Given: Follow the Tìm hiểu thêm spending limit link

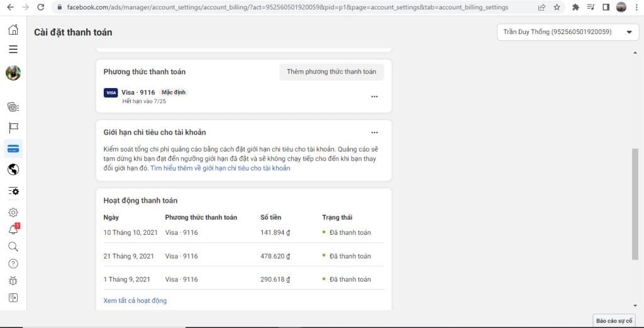Looking at the screenshot, I should click(x=220, y=168).
